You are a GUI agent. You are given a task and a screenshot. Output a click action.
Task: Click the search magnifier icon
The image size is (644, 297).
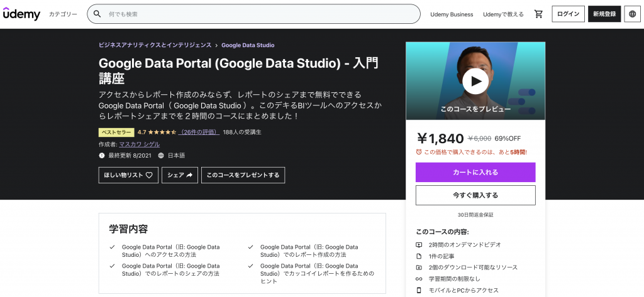97,14
